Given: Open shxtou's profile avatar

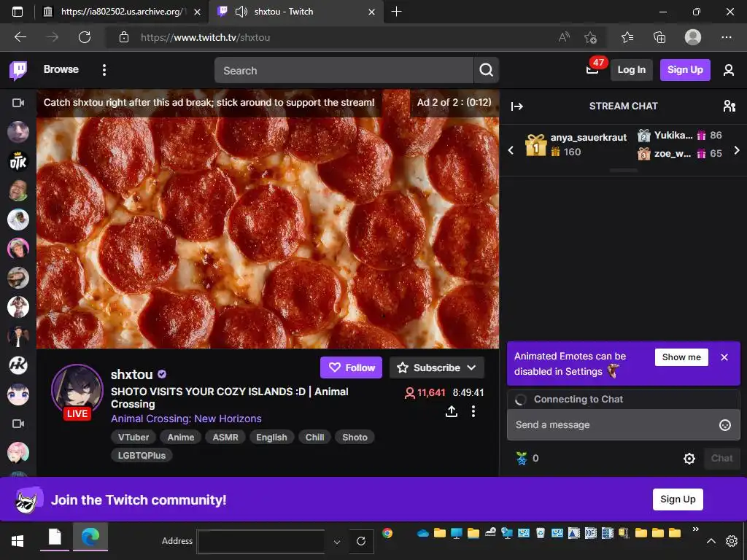Looking at the screenshot, I should 77,391.
